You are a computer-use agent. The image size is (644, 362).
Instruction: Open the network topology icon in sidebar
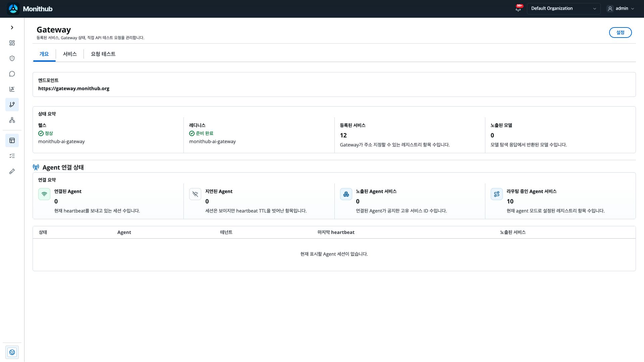[12, 120]
